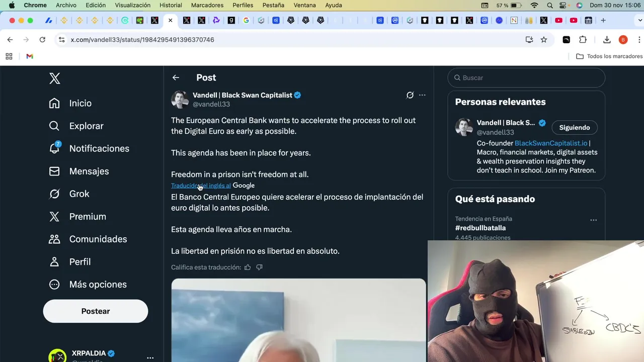Rate the translation with thumbs down
644x362 pixels.
pos(259,267)
